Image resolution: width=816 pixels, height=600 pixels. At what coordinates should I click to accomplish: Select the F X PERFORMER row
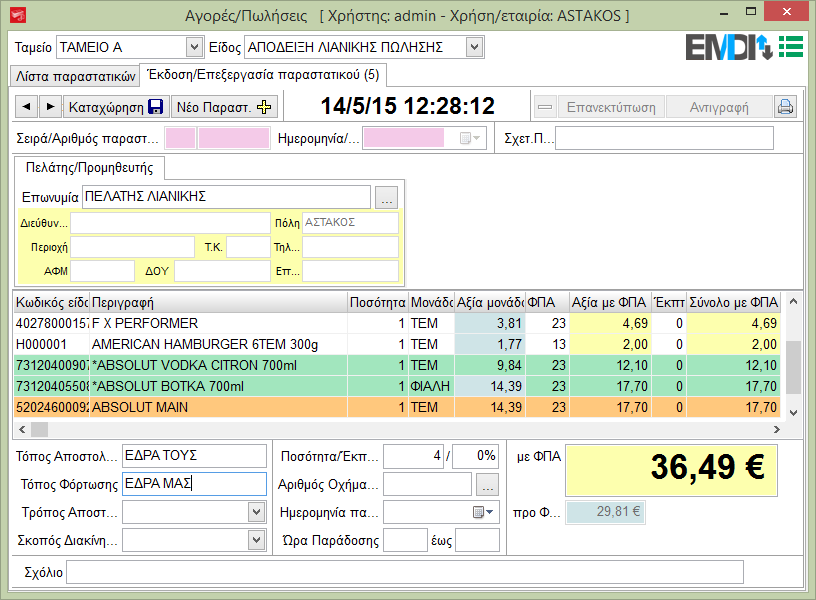397,324
